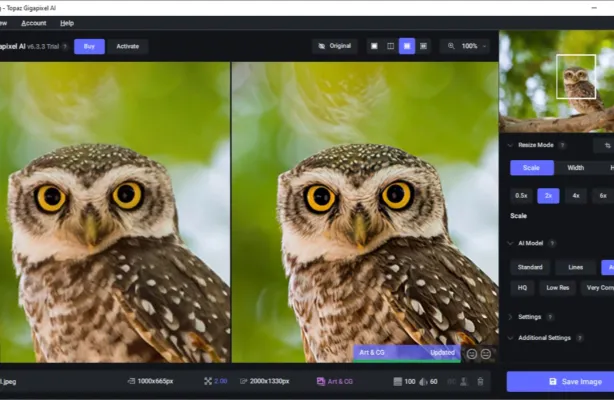
Task: Click the scale arrows icon beside 2.00
Action: tap(208, 381)
